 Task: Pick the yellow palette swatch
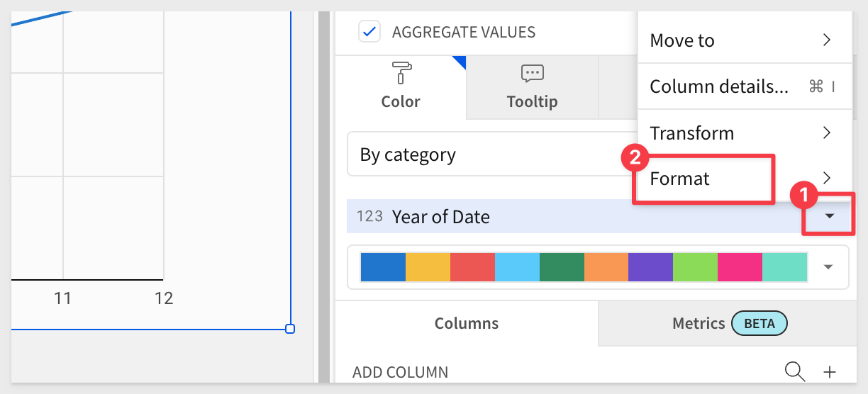(x=428, y=267)
